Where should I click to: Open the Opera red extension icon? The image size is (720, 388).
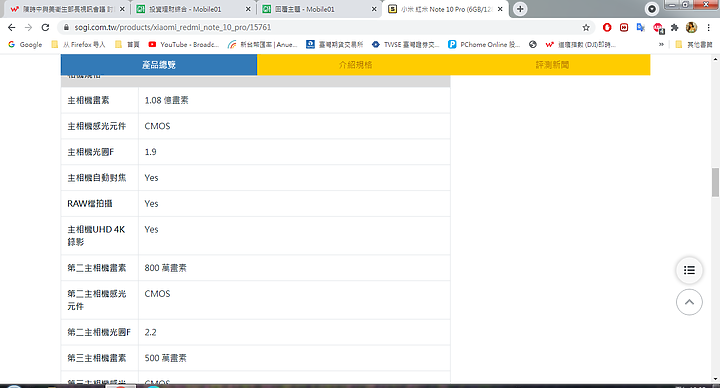607,28
